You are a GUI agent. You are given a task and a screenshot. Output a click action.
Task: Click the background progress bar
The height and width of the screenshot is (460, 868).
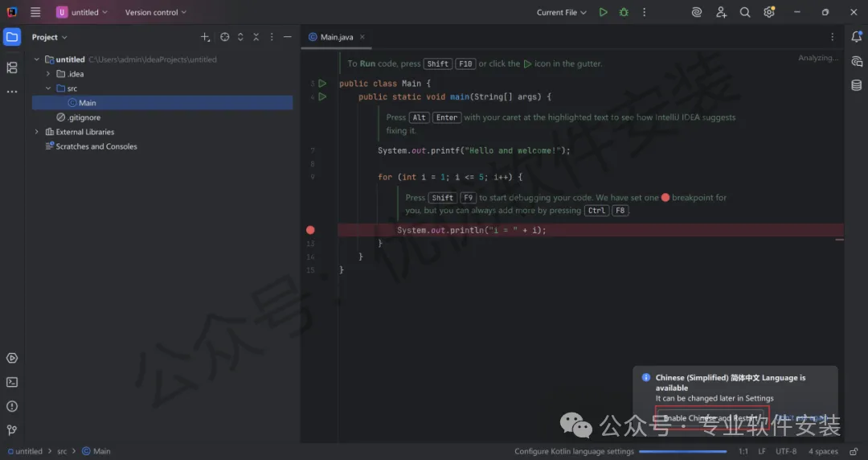682,451
